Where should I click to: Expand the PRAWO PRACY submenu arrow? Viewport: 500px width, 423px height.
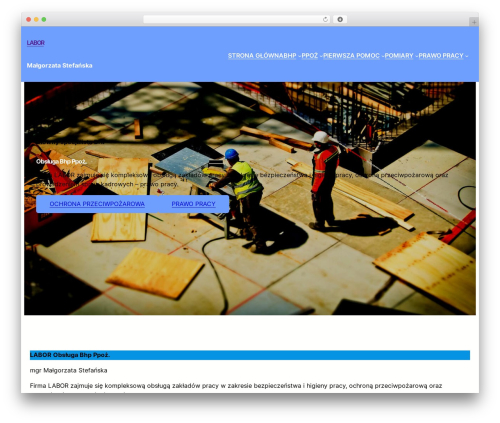467,56
